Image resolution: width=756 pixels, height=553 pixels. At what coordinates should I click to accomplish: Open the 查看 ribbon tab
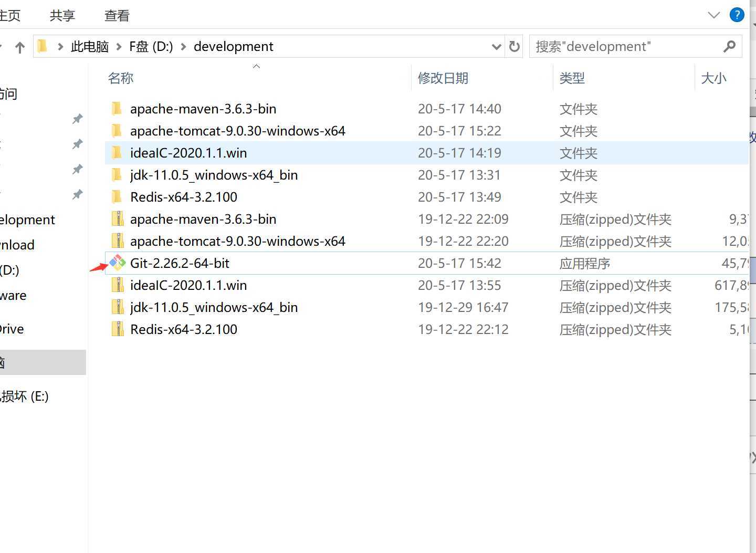tap(117, 16)
